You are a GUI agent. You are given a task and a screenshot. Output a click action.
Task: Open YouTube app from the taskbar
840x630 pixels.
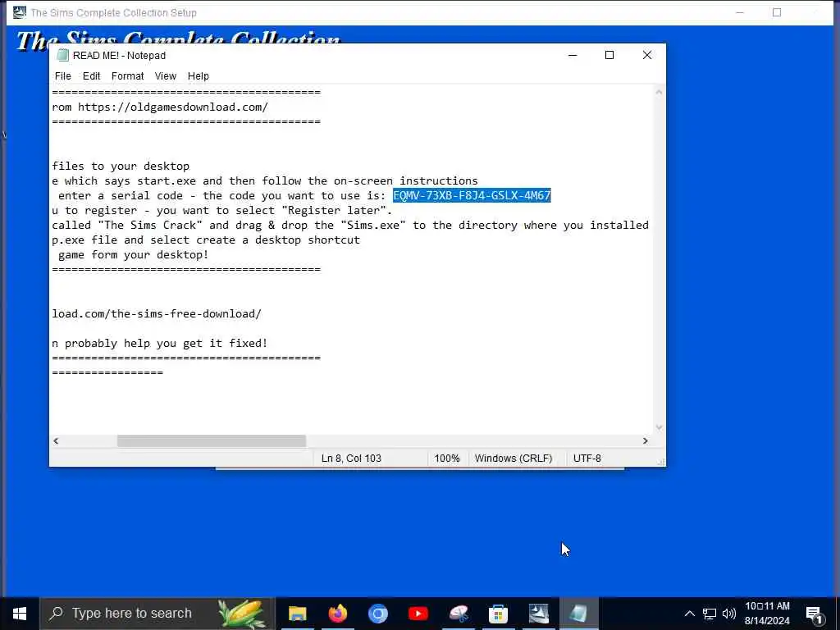click(418, 614)
